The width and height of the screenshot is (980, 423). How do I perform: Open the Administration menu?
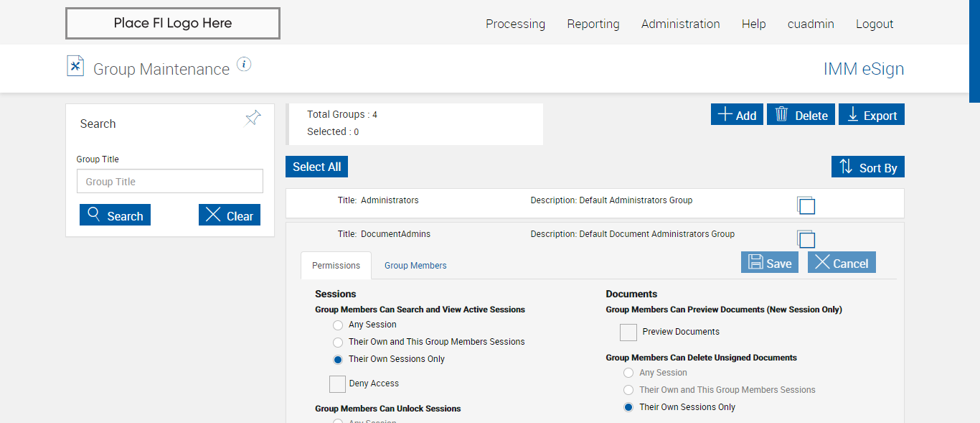[680, 24]
